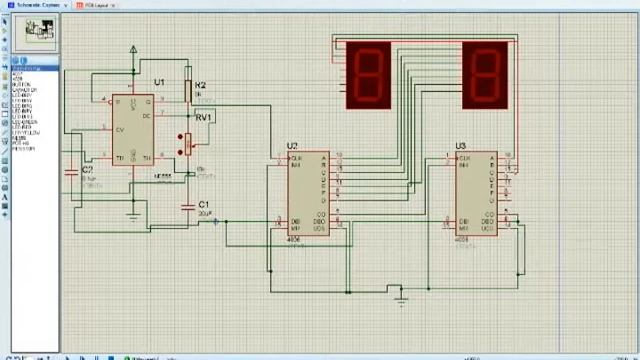
Task: Select the highlighted device row in list
Action: click(35, 68)
